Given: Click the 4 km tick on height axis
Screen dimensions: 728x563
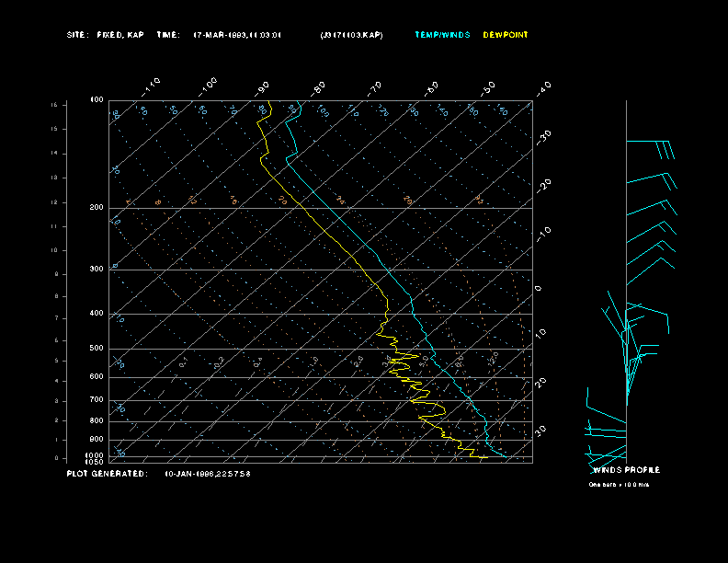Looking at the screenshot, I should [x=57, y=382].
